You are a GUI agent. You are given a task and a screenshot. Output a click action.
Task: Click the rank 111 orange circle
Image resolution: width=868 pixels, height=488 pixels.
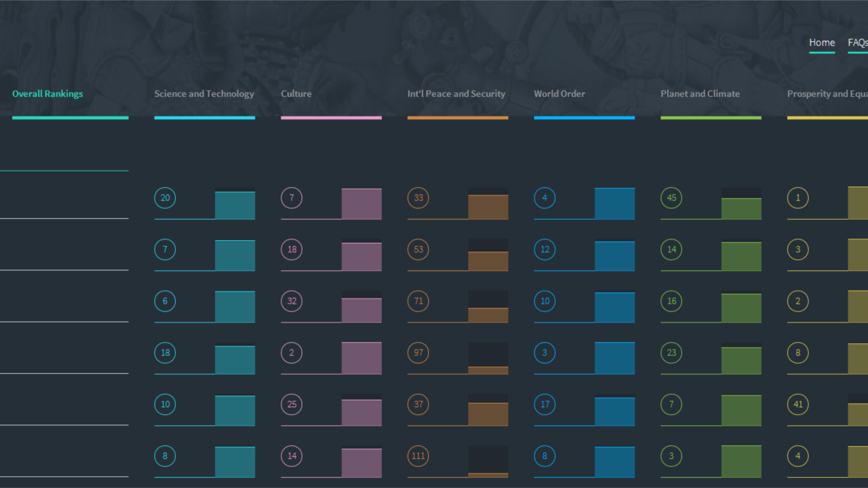(x=418, y=456)
